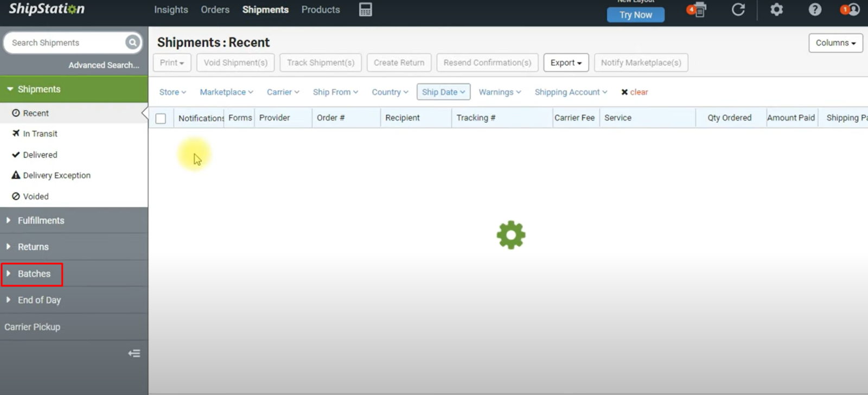
Task: Open the rate calculator icon
Action: coord(366,10)
